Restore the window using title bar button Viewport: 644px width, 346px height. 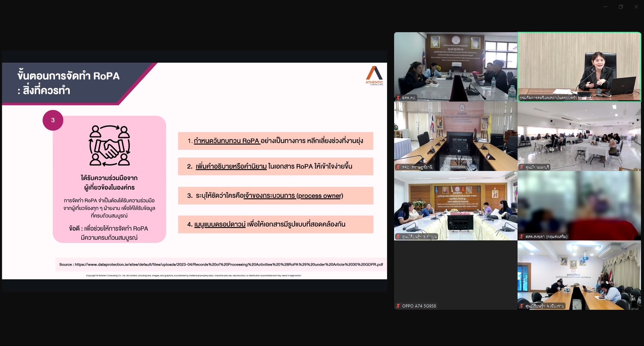(x=621, y=7)
